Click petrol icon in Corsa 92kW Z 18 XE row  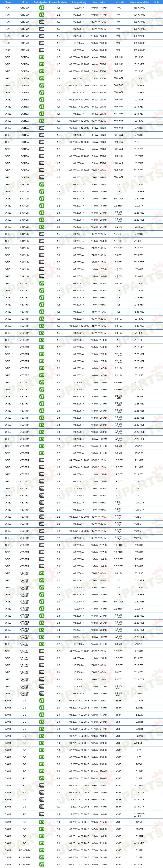coord(41,121)
